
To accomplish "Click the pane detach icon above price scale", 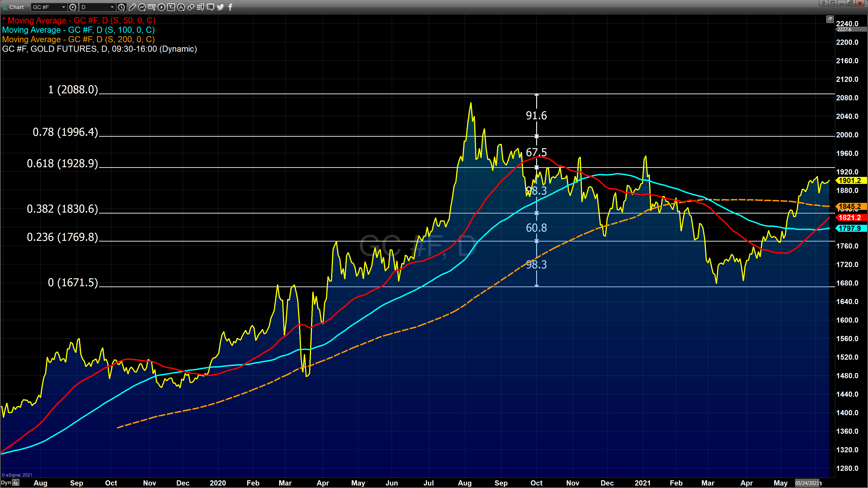I will pos(830,19).
